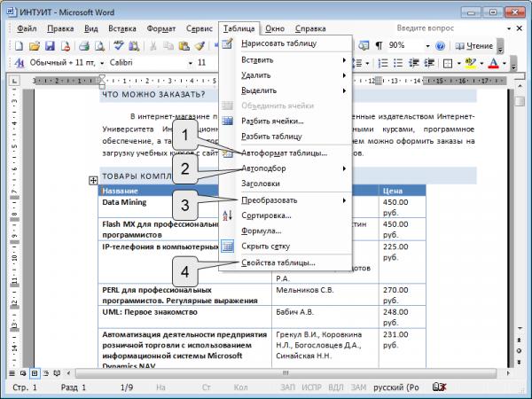
Task: Open the Преобразовать submenu
Action: 285,200
